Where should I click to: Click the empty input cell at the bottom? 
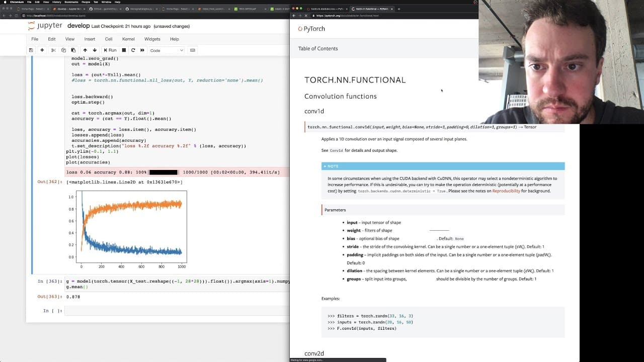click(177, 311)
